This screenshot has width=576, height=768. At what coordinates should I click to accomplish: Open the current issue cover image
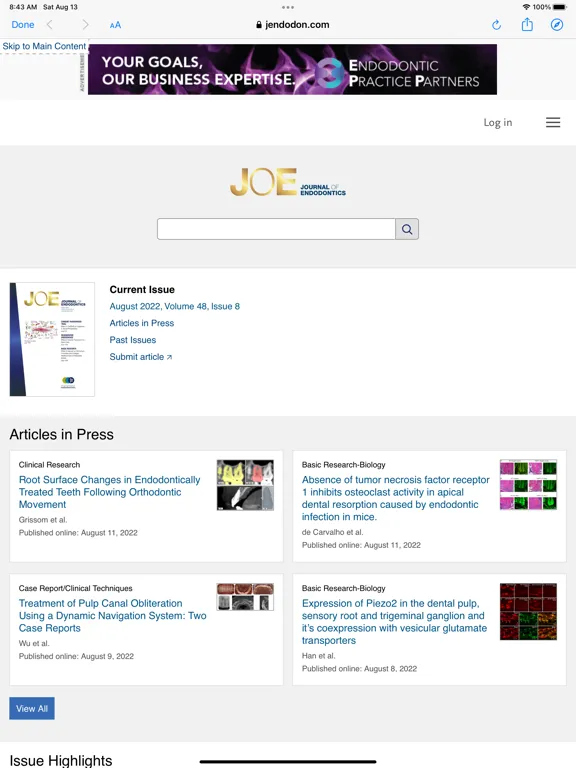pyautogui.click(x=52, y=339)
